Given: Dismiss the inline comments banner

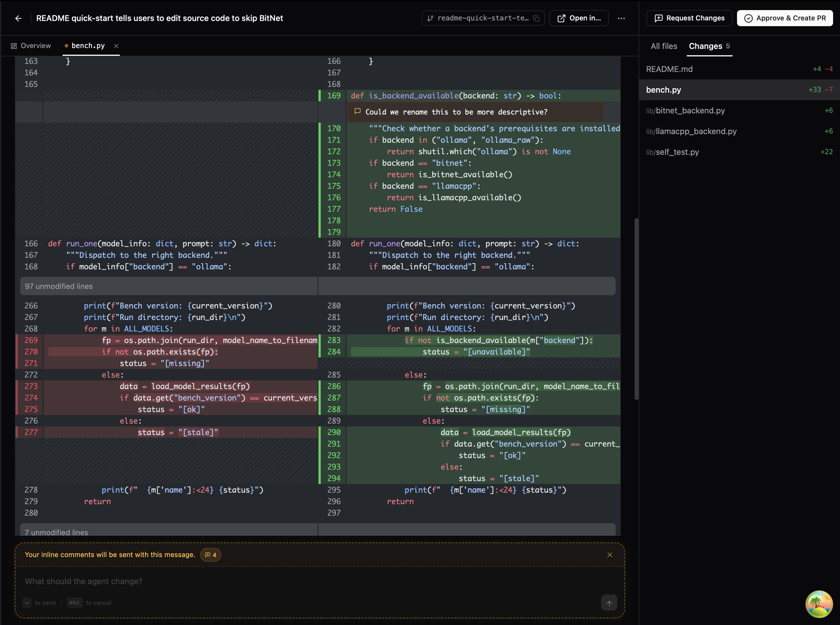Looking at the screenshot, I should pyautogui.click(x=609, y=555).
